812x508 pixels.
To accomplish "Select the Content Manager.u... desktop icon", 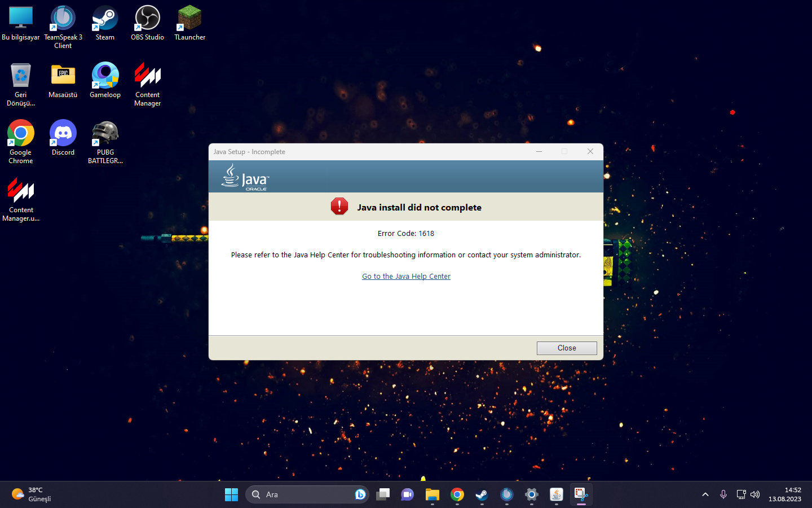I will point(21,200).
